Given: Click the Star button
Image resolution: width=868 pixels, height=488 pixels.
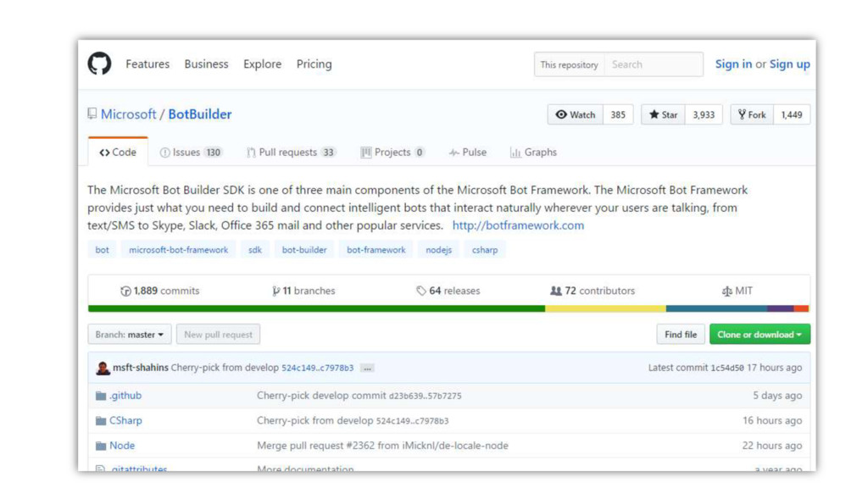Looking at the screenshot, I should [x=663, y=114].
